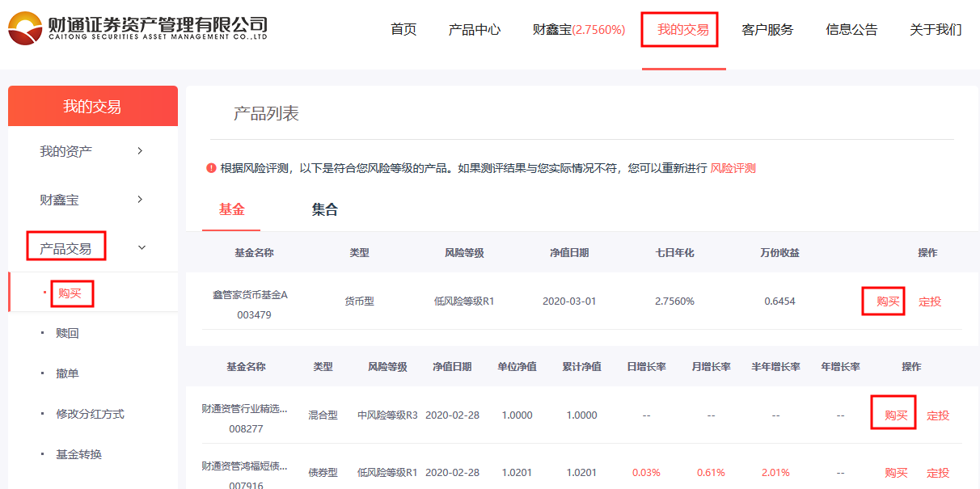The width and height of the screenshot is (980, 489).
Task: Click 购买 for fund 008277
Action: click(x=896, y=415)
